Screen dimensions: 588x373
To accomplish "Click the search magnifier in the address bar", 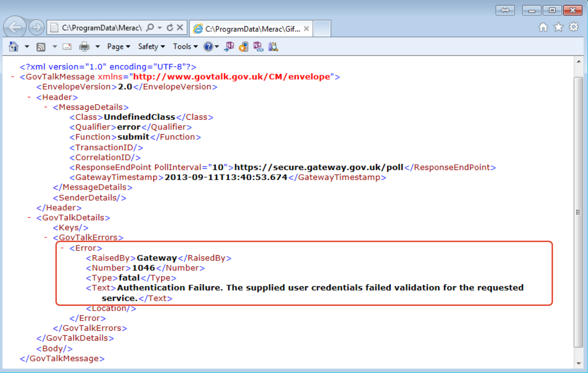I will pyautogui.click(x=150, y=27).
